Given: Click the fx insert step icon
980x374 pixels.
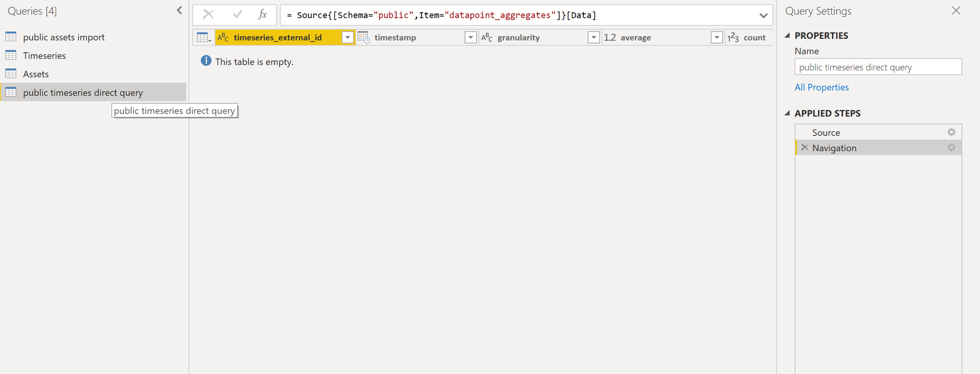Looking at the screenshot, I should point(262,15).
